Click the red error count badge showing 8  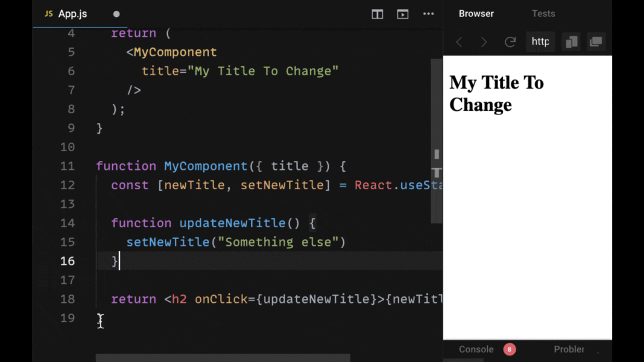click(x=510, y=349)
